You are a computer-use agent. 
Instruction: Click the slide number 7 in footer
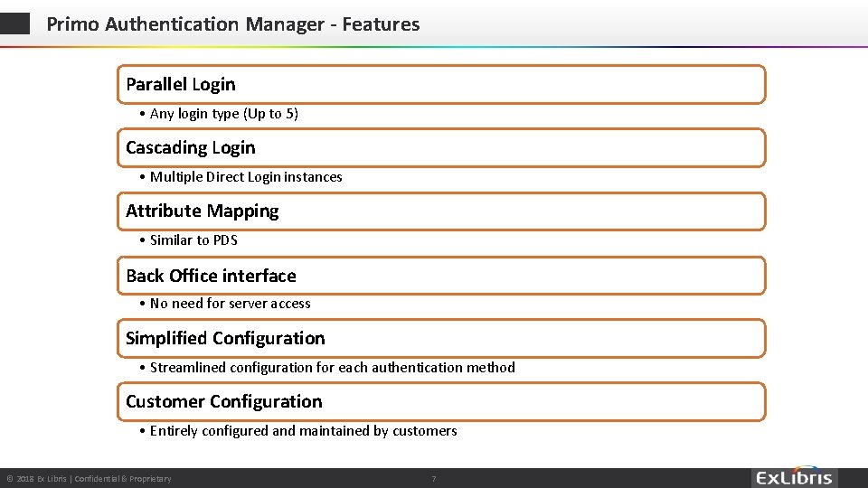[434, 479]
